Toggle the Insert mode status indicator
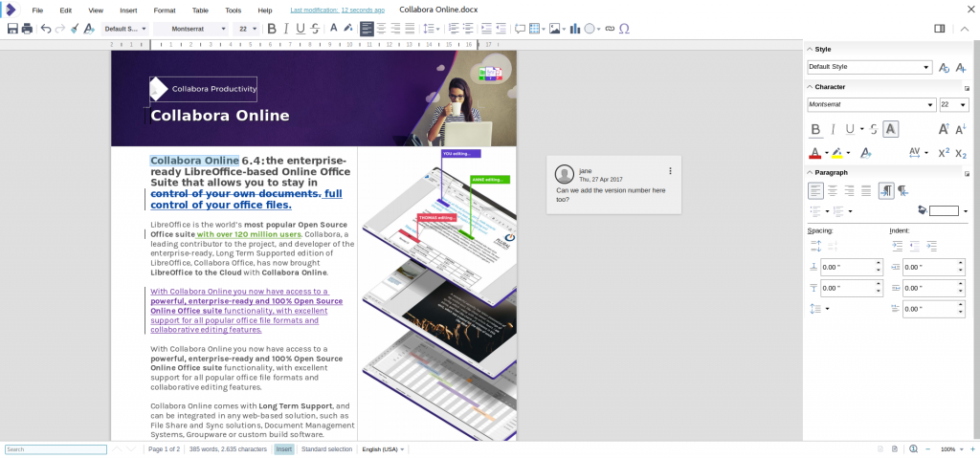 pos(284,448)
